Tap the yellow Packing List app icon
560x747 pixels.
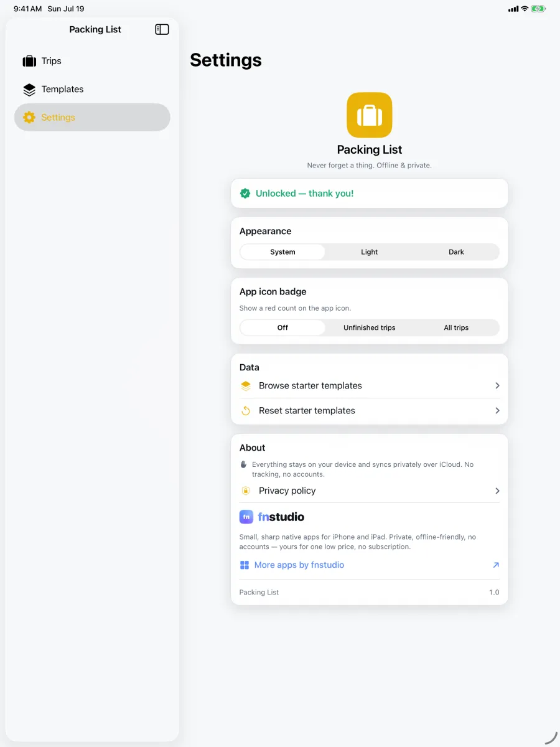[x=370, y=115]
